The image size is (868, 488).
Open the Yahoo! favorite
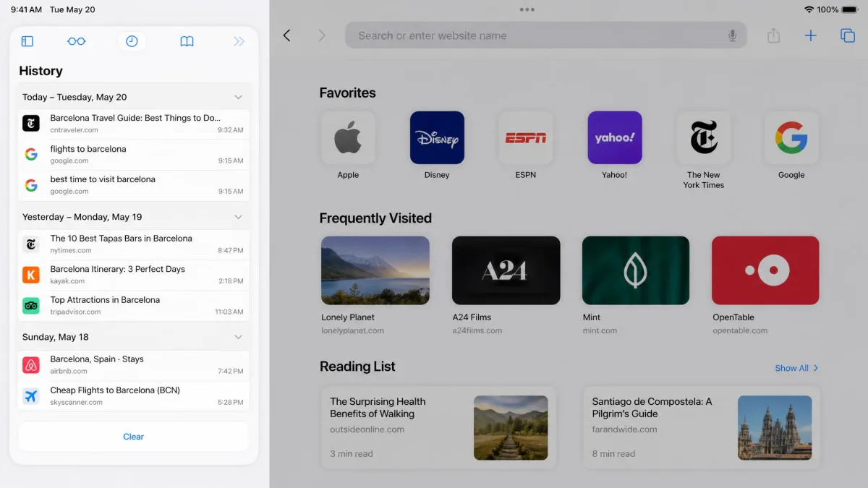click(x=615, y=137)
